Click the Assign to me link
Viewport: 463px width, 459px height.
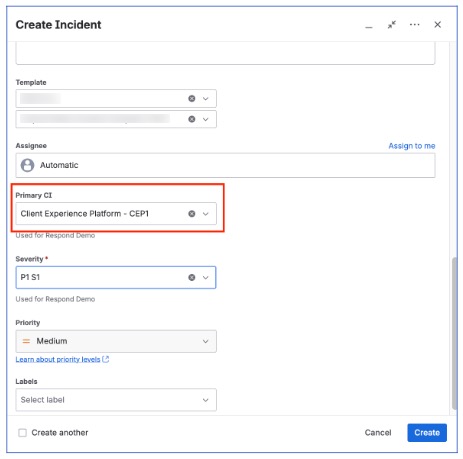pyautogui.click(x=412, y=146)
